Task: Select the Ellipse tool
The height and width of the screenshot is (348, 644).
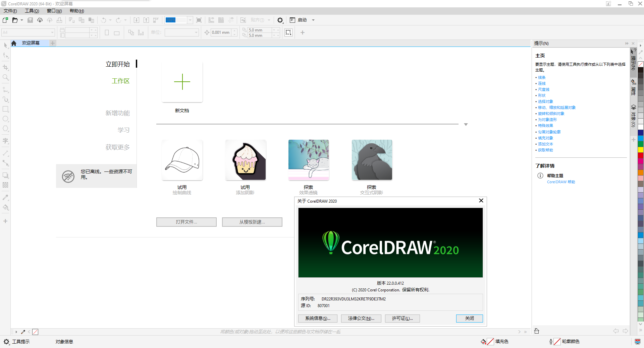Action: click(5, 119)
